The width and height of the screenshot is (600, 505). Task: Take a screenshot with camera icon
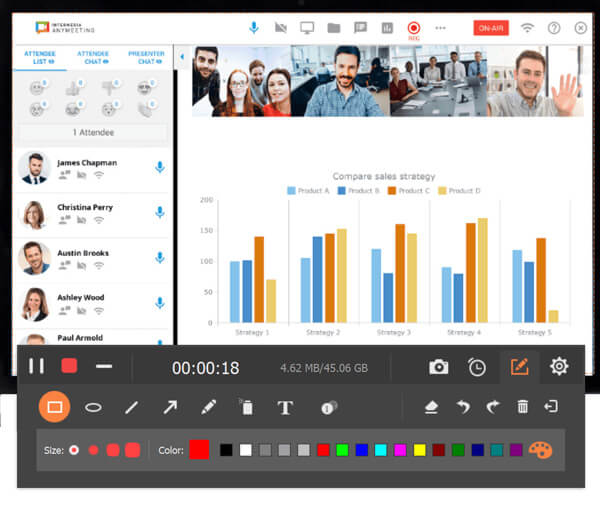coord(439,367)
